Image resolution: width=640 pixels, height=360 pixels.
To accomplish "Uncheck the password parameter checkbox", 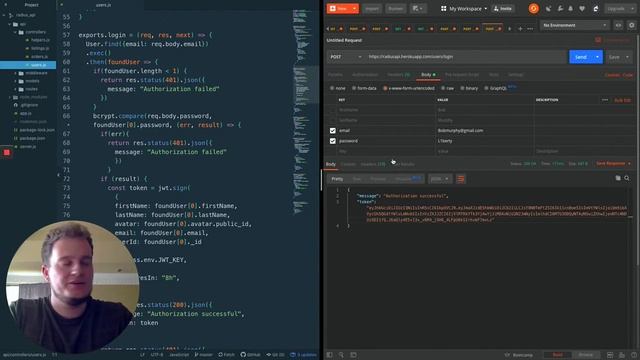I will tap(333, 141).
